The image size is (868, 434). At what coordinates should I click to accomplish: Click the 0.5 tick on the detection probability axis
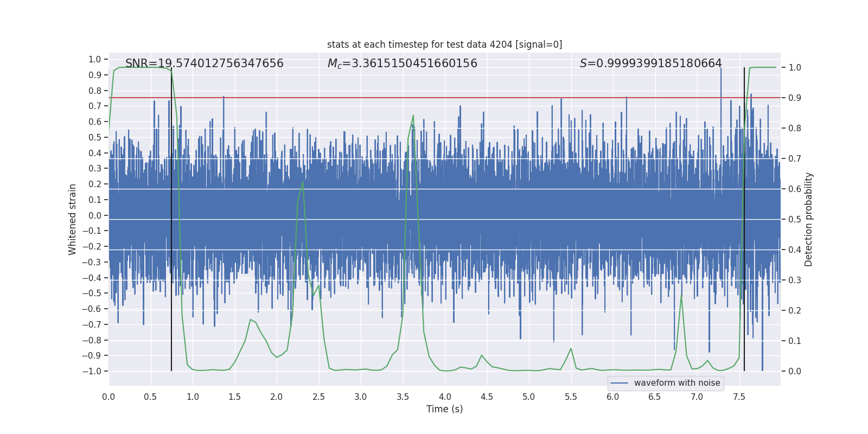pyautogui.click(x=795, y=220)
